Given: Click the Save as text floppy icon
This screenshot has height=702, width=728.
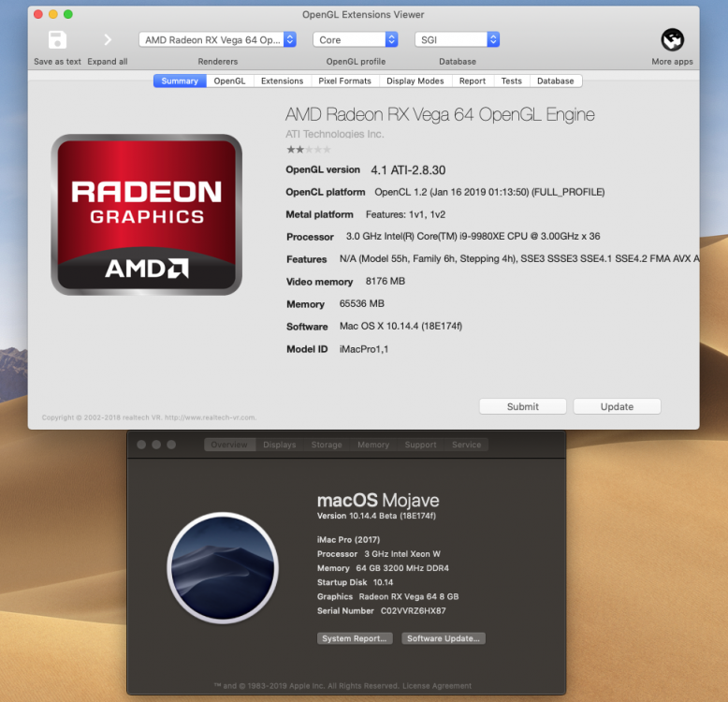Looking at the screenshot, I should (x=57, y=40).
